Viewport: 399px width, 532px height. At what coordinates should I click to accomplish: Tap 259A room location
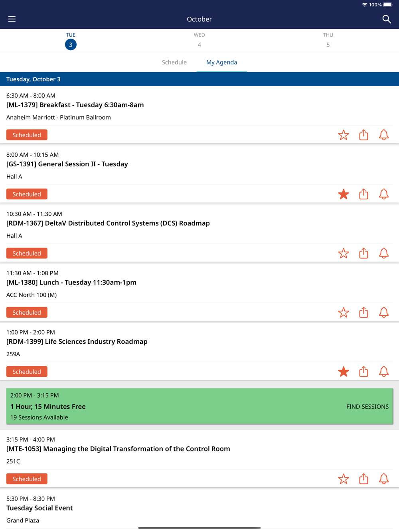click(13, 354)
